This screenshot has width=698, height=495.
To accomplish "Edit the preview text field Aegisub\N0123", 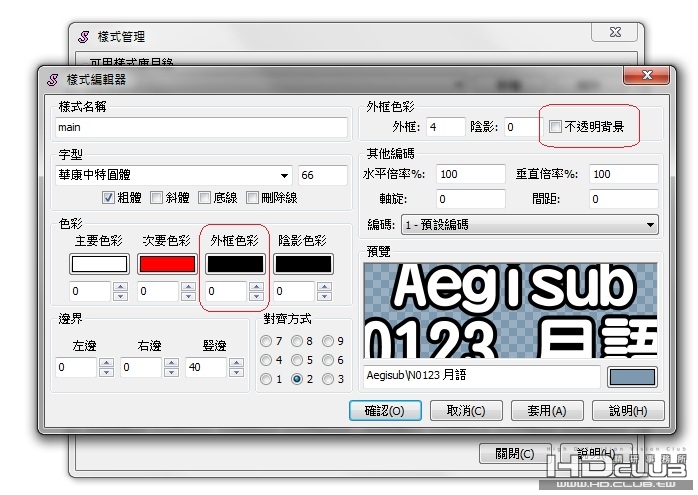I will click(x=482, y=376).
